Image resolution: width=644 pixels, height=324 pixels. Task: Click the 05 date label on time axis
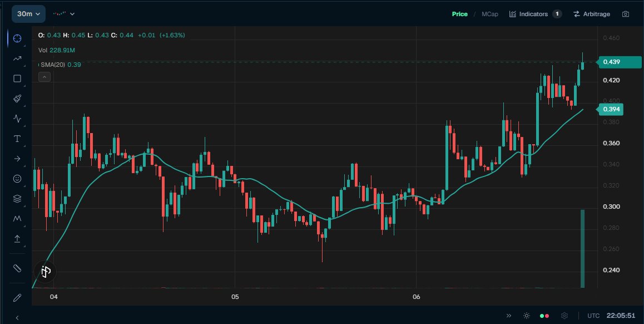(235, 297)
